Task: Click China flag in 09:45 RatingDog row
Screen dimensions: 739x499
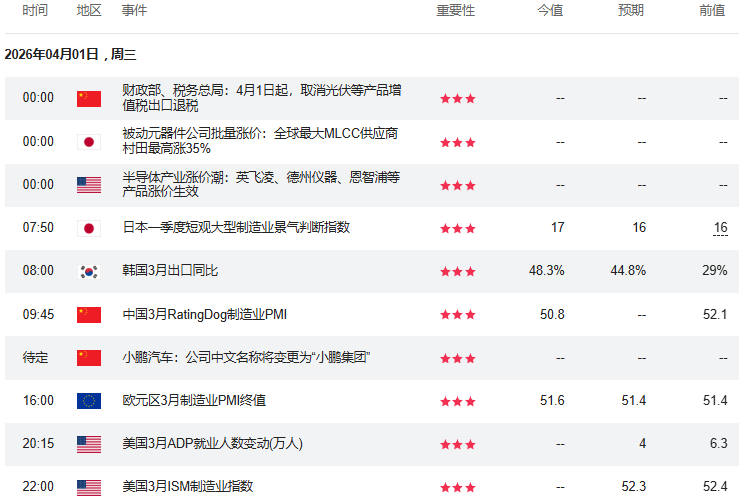Action: coord(89,315)
